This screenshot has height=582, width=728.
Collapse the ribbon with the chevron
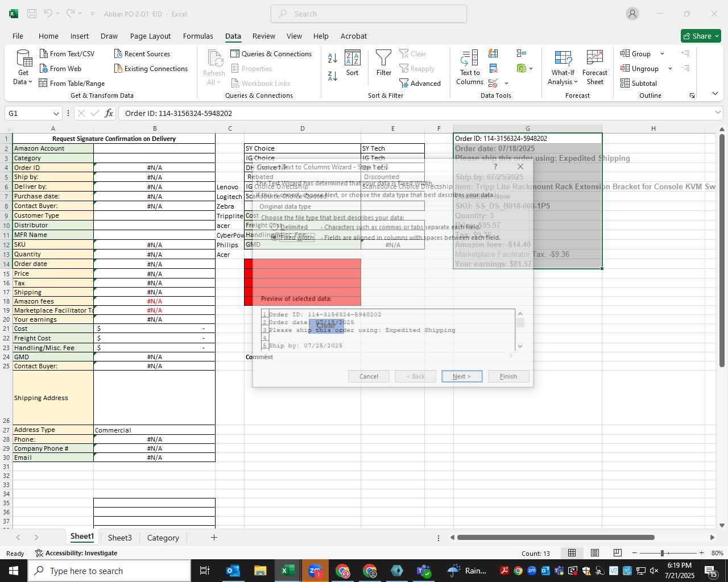715,94
